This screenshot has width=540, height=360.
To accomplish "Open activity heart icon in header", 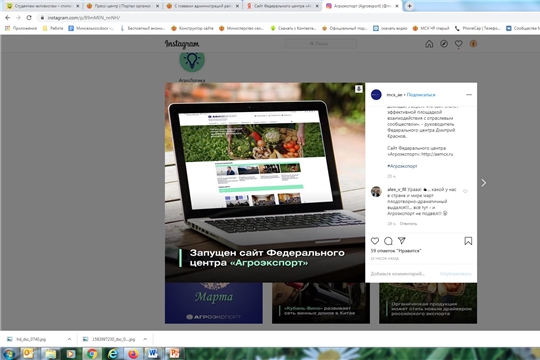I will pyautogui.click(x=459, y=44).
